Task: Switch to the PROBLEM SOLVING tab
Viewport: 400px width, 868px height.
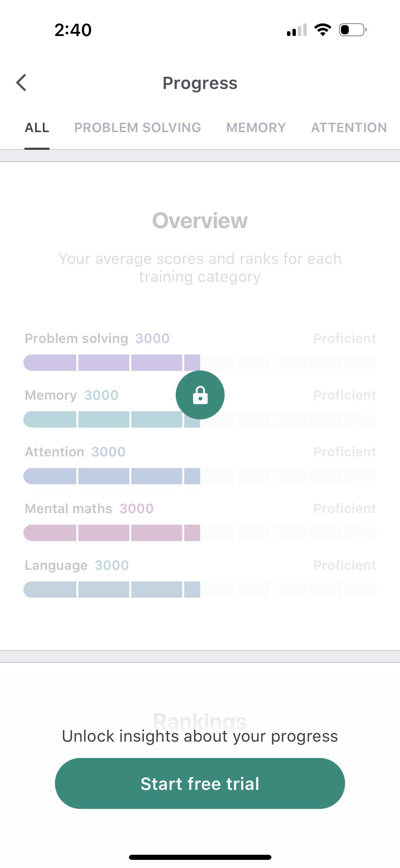Action: (x=138, y=128)
